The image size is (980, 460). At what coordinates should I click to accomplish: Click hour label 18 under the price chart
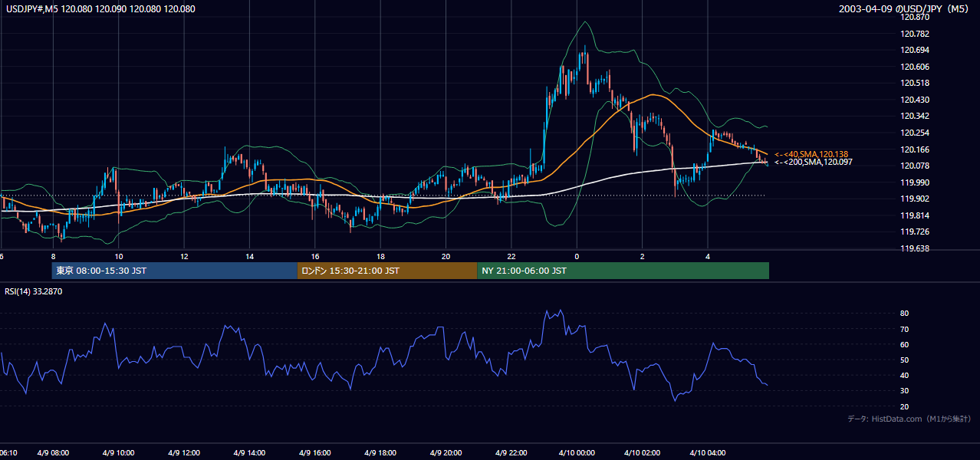tap(380, 257)
